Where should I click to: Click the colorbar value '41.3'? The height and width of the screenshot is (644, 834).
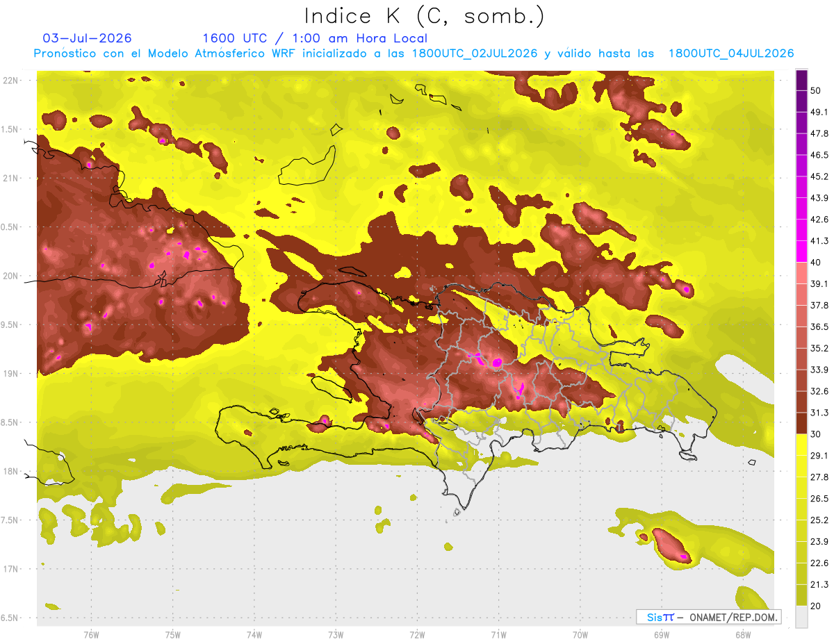click(x=819, y=241)
